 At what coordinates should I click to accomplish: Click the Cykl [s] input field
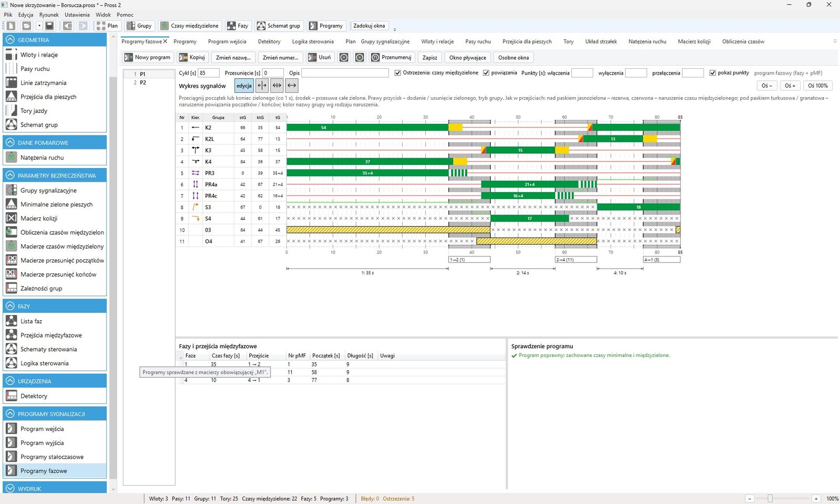(x=209, y=73)
